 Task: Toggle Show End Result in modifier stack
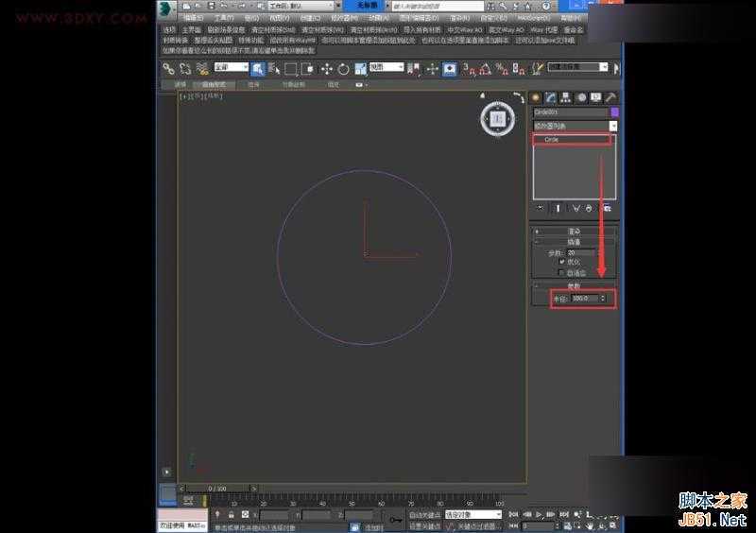[x=558, y=208]
